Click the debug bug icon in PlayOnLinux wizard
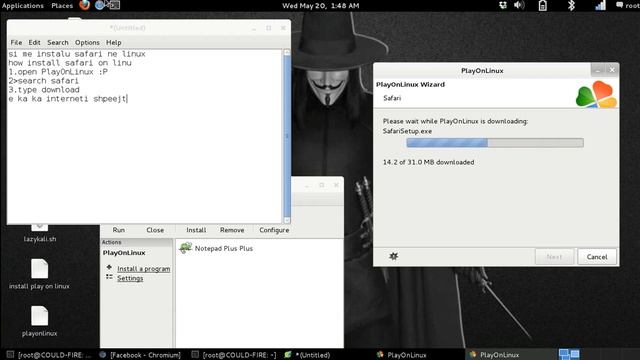 (x=393, y=256)
